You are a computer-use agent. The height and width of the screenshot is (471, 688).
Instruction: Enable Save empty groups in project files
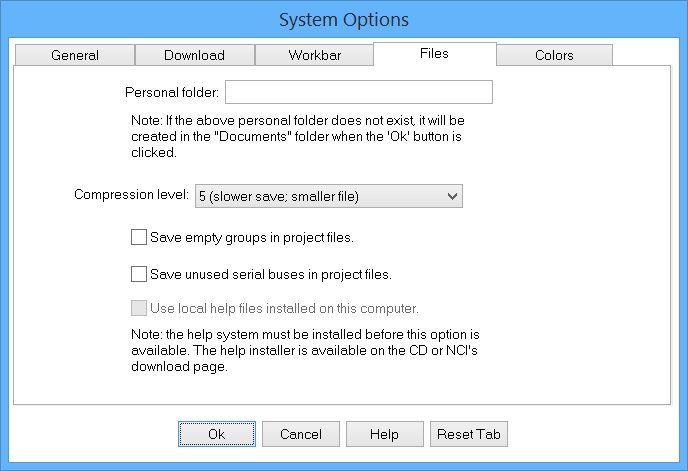tap(139, 237)
